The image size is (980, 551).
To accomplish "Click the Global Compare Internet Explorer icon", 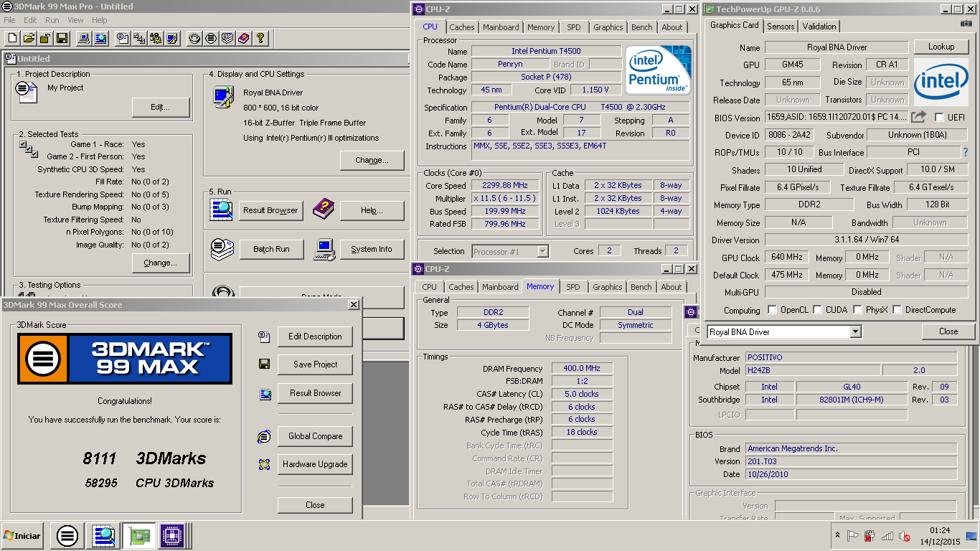I will pyautogui.click(x=265, y=436).
